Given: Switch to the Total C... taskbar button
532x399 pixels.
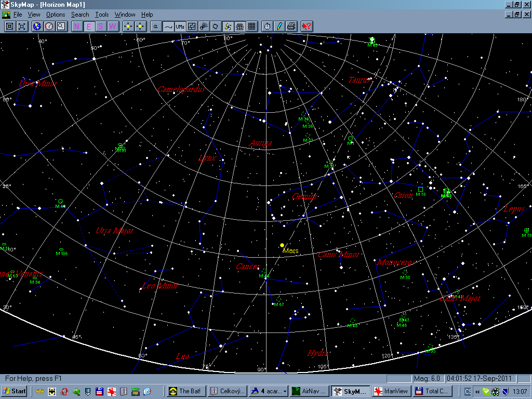Looking at the screenshot, I should click(433, 391).
